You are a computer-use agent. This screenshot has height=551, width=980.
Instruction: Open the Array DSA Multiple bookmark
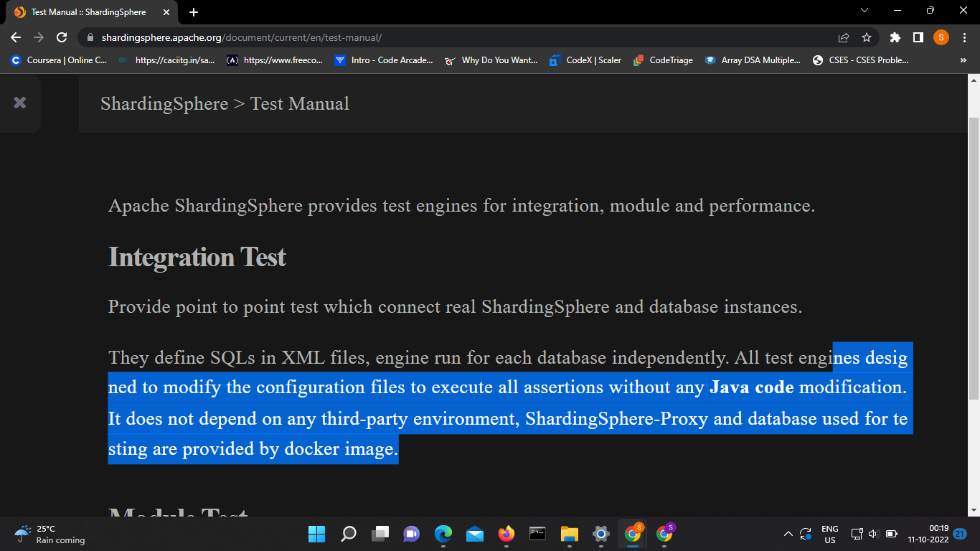tap(753, 60)
